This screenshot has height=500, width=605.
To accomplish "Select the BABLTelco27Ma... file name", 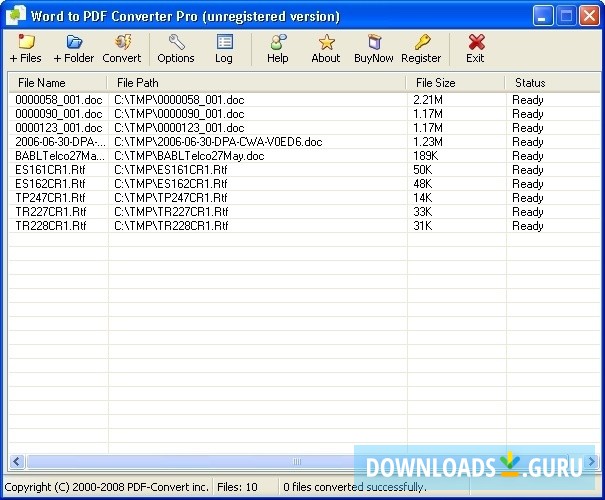I will 60,156.
